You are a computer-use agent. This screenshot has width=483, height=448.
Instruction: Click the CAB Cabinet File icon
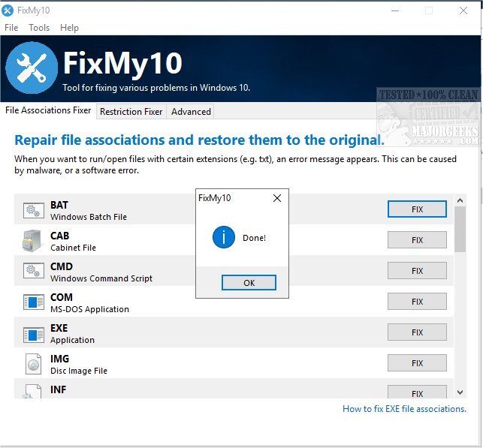click(32, 241)
